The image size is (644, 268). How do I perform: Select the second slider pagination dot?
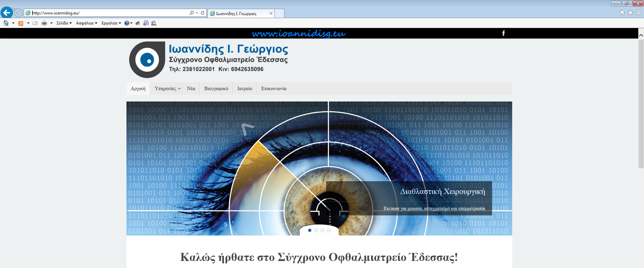coord(316,230)
